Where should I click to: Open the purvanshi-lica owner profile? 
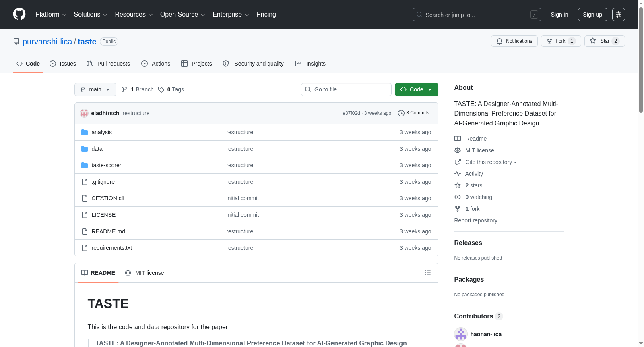pos(47,42)
